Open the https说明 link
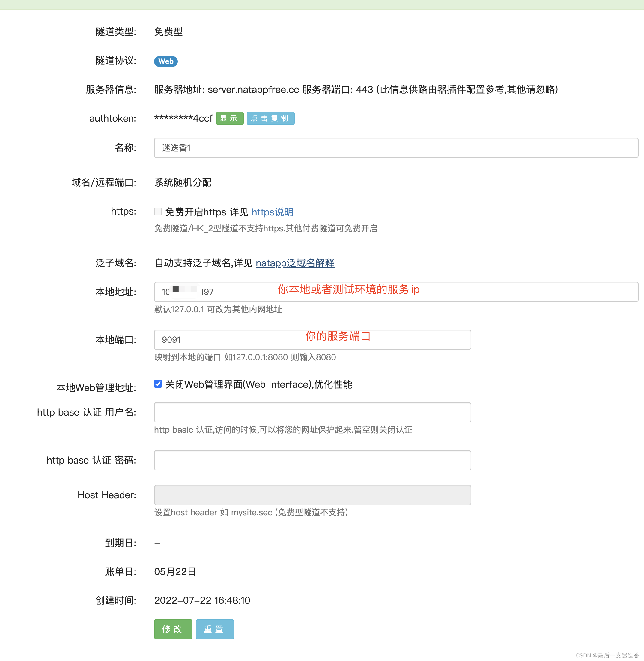Screen dimensions: 644x661 coord(272,212)
